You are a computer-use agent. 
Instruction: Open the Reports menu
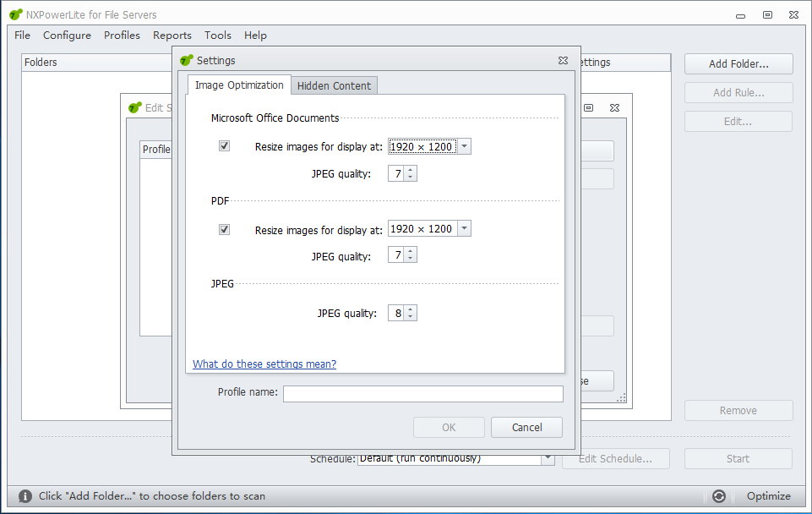pos(172,36)
